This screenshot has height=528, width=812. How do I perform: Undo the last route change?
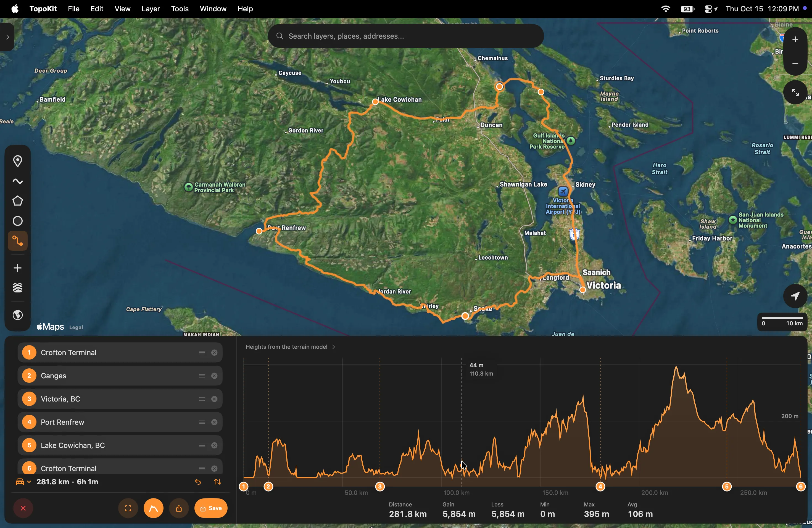pyautogui.click(x=197, y=482)
